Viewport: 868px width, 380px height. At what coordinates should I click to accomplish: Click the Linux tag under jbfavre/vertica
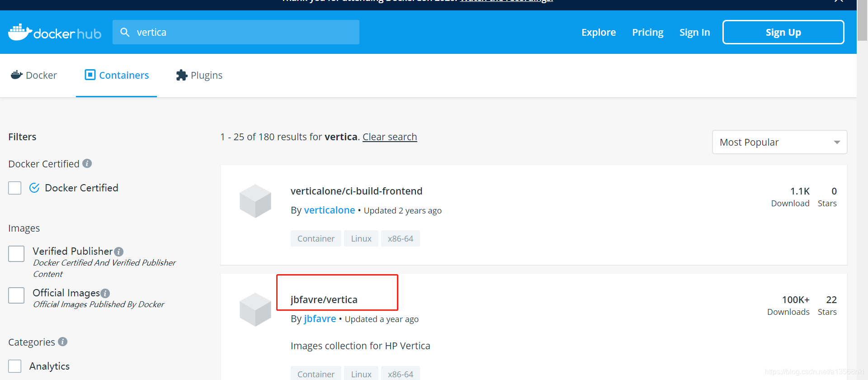[361, 373]
